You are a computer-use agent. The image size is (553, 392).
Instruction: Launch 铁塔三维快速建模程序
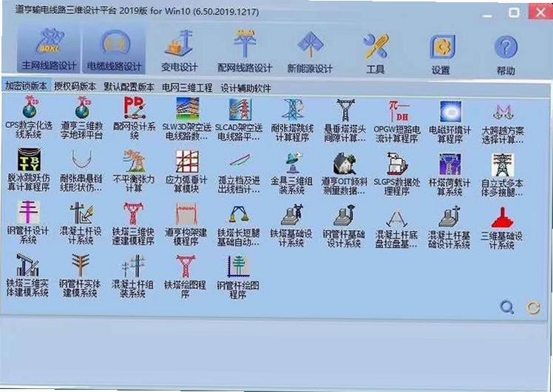point(133,223)
